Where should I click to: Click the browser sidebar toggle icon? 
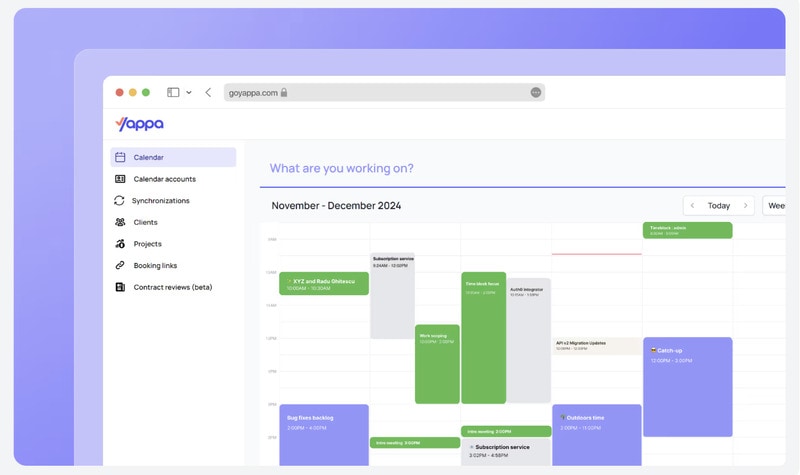[173, 92]
